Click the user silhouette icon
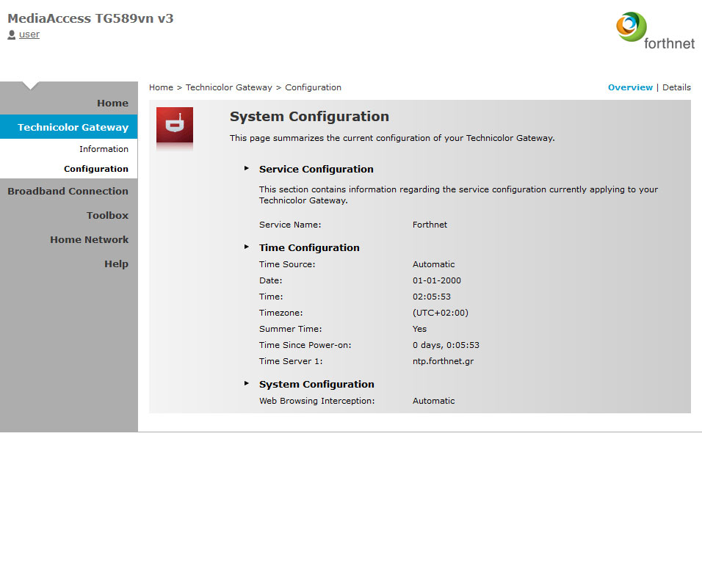This screenshot has width=702, height=588. [12, 35]
